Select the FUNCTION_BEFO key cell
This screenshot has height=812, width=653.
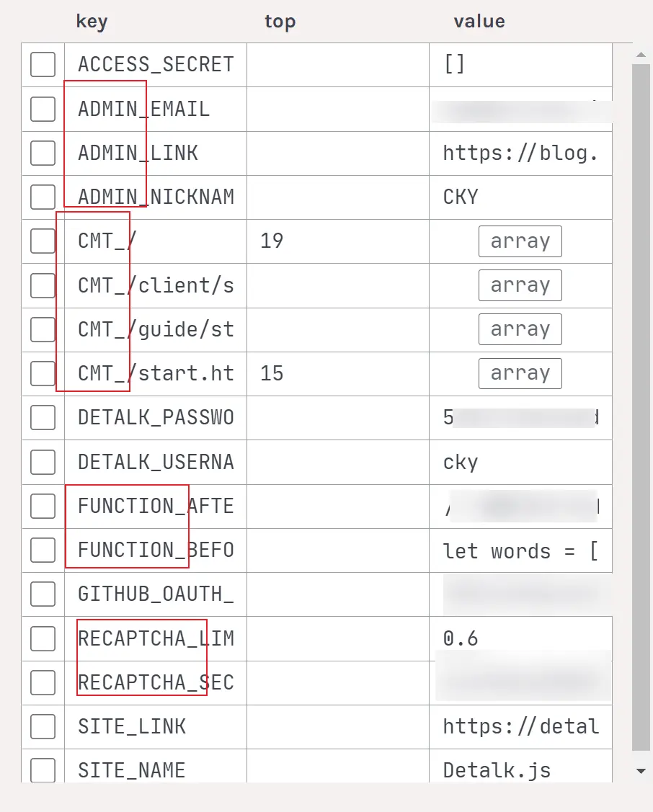click(x=156, y=550)
